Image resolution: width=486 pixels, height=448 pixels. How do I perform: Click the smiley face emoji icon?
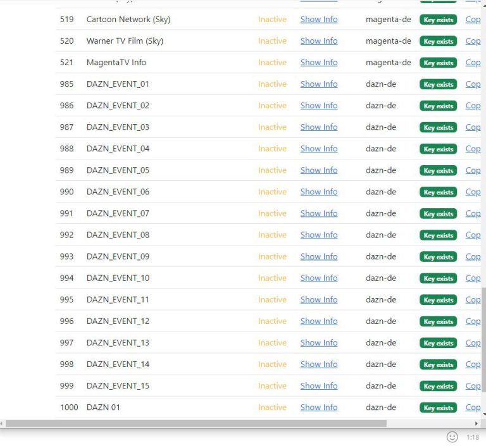[452, 437]
